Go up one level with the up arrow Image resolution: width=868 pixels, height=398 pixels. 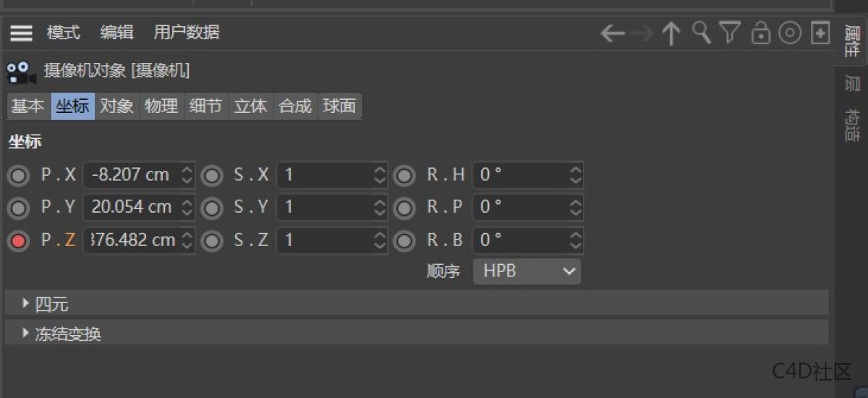pos(672,33)
